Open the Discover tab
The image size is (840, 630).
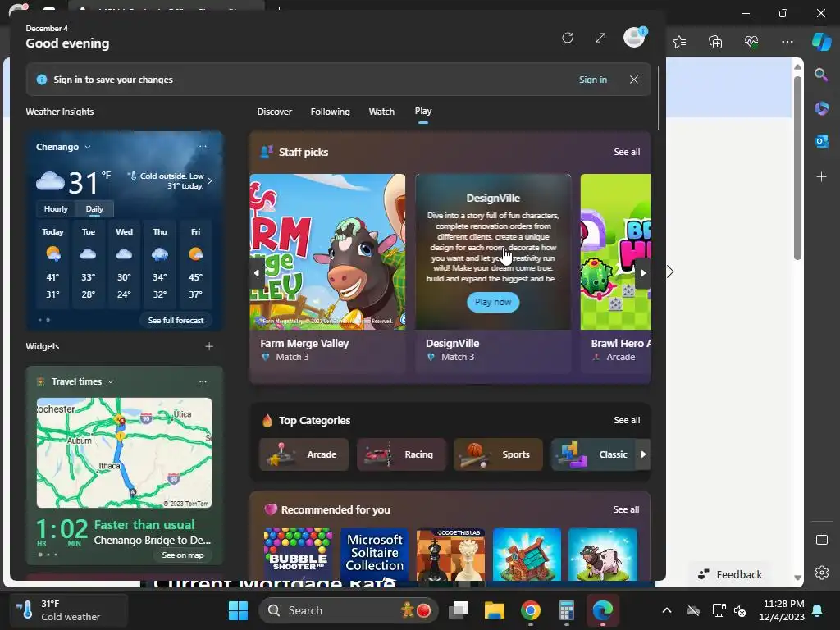point(274,112)
